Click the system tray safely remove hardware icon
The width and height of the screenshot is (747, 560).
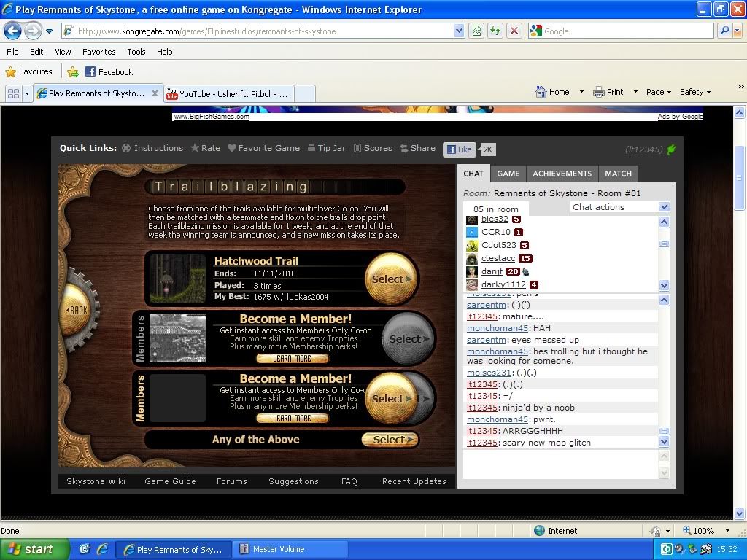pyautogui.click(x=694, y=549)
